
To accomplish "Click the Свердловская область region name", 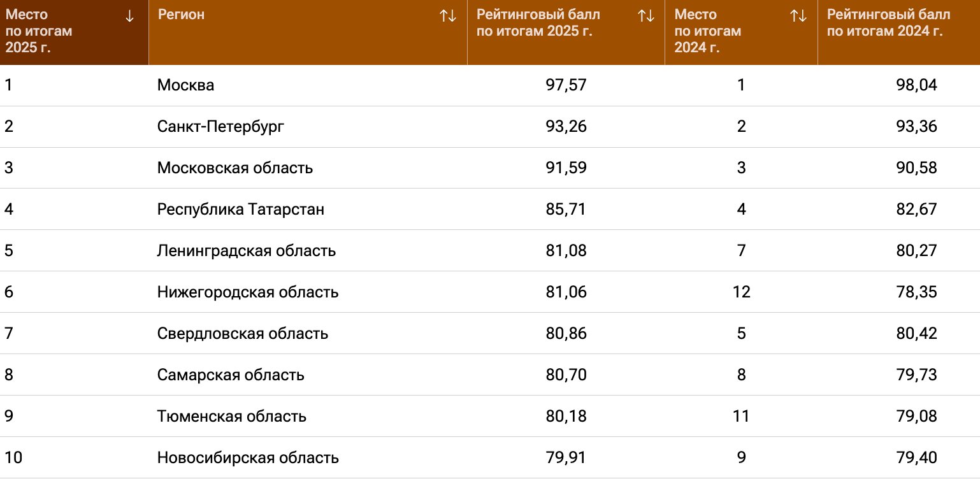I will (x=243, y=334).
